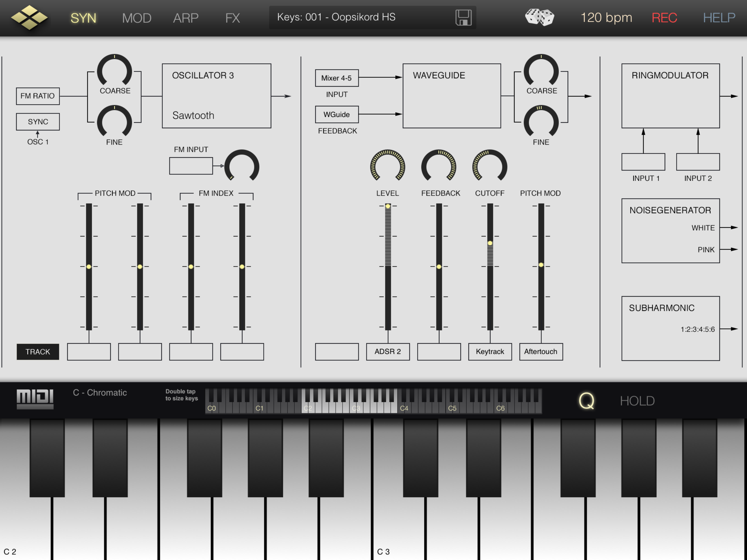Image resolution: width=747 pixels, height=560 pixels.
Task: Enable HOLD mode
Action: [x=637, y=401]
